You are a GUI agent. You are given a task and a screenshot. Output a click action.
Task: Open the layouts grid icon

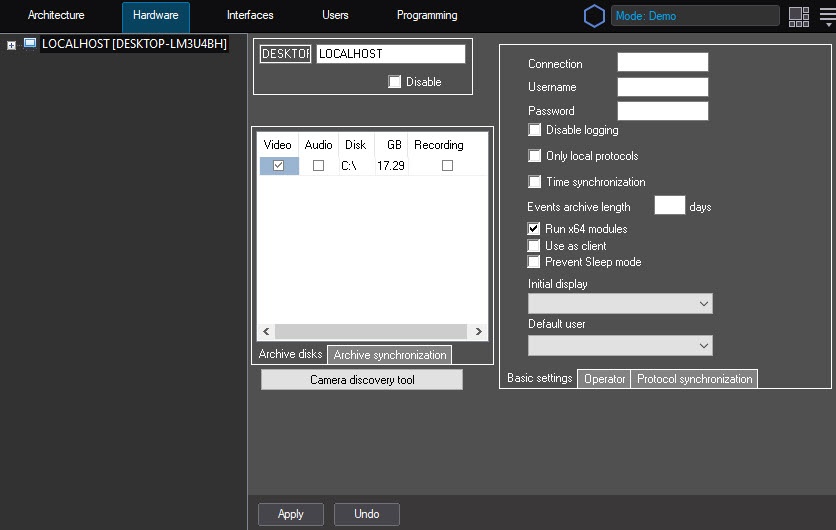798,16
